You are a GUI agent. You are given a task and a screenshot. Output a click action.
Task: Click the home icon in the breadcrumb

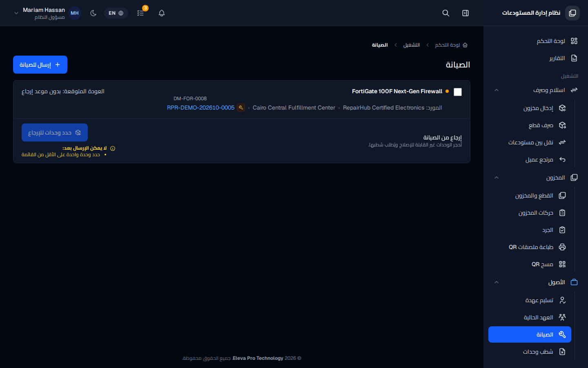465,45
